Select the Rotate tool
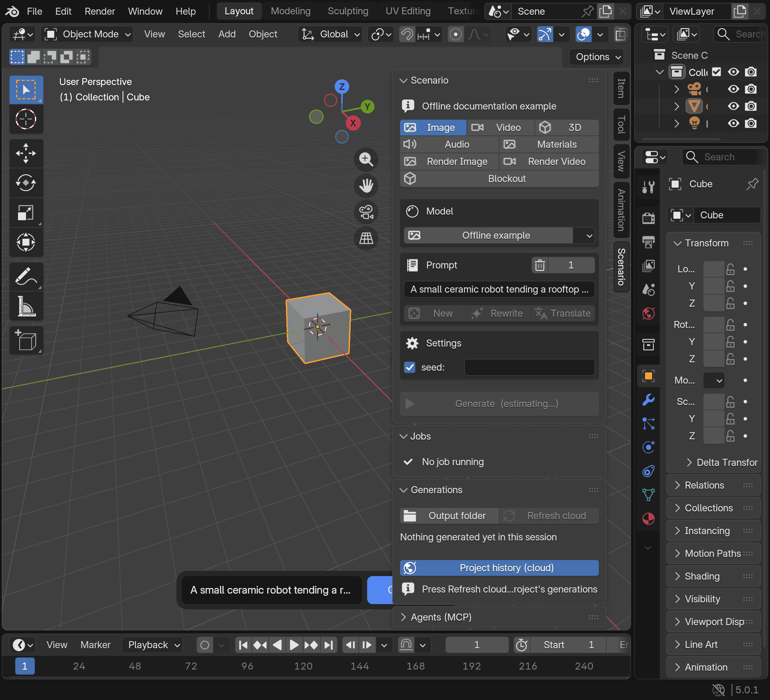This screenshot has width=770, height=700. 26,183
